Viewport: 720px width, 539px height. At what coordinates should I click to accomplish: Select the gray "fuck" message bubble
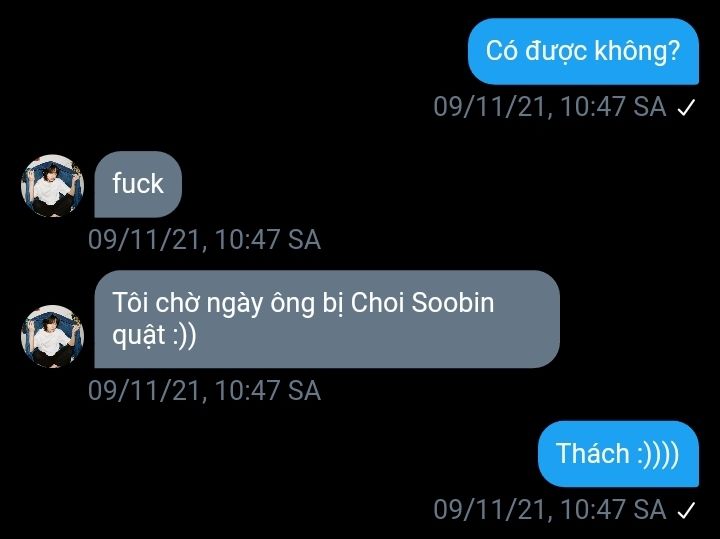pyautogui.click(x=138, y=184)
